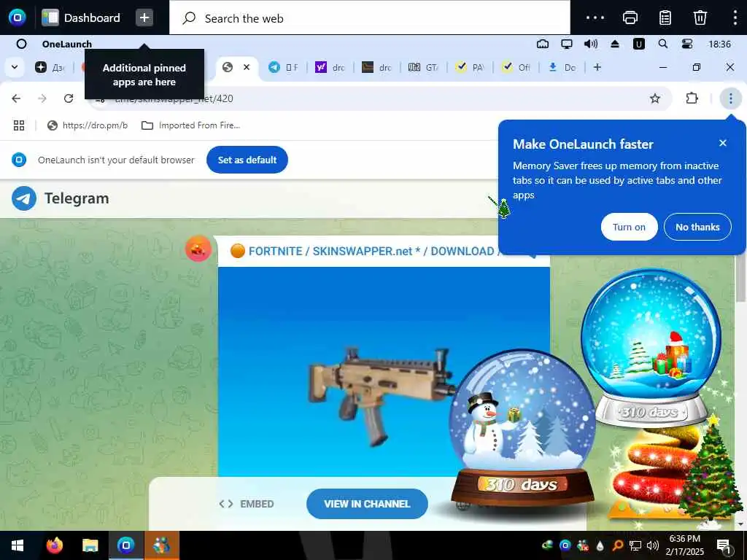Image resolution: width=747 pixels, height=560 pixels.
Task: Click the channel avatar beside the post
Action: pyautogui.click(x=198, y=249)
